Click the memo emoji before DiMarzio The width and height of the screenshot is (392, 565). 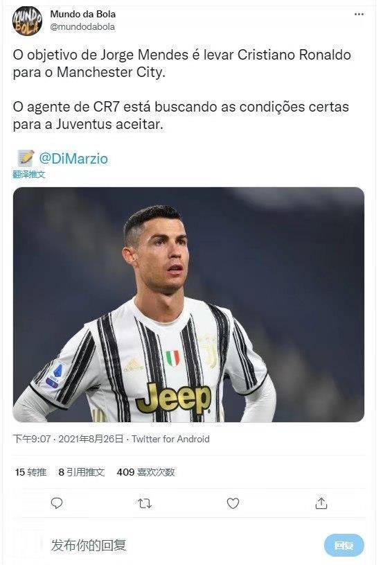click(x=26, y=158)
